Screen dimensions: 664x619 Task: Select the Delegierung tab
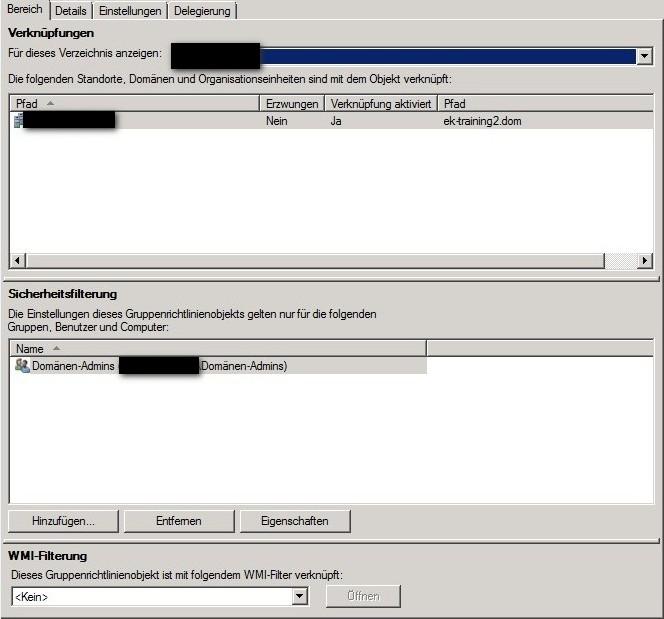(x=202, y=10)
